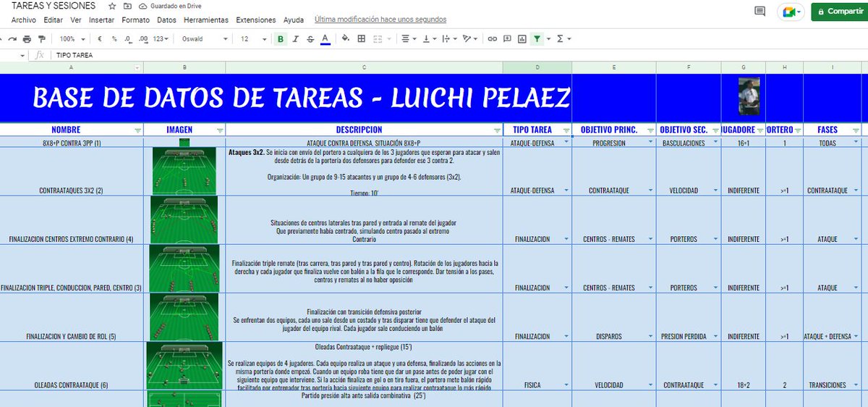
Task: Click the Última modificación link
Action: click(380, 20)
